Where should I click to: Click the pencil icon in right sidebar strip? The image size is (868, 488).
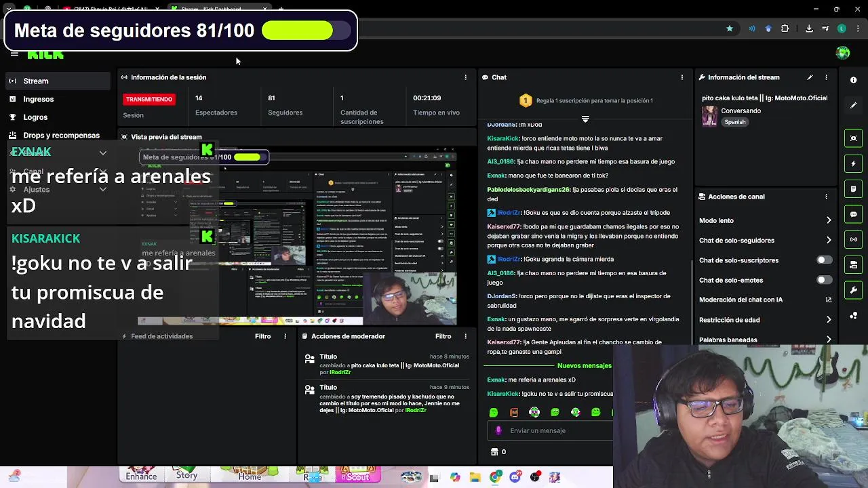click(x=853, y=105)
